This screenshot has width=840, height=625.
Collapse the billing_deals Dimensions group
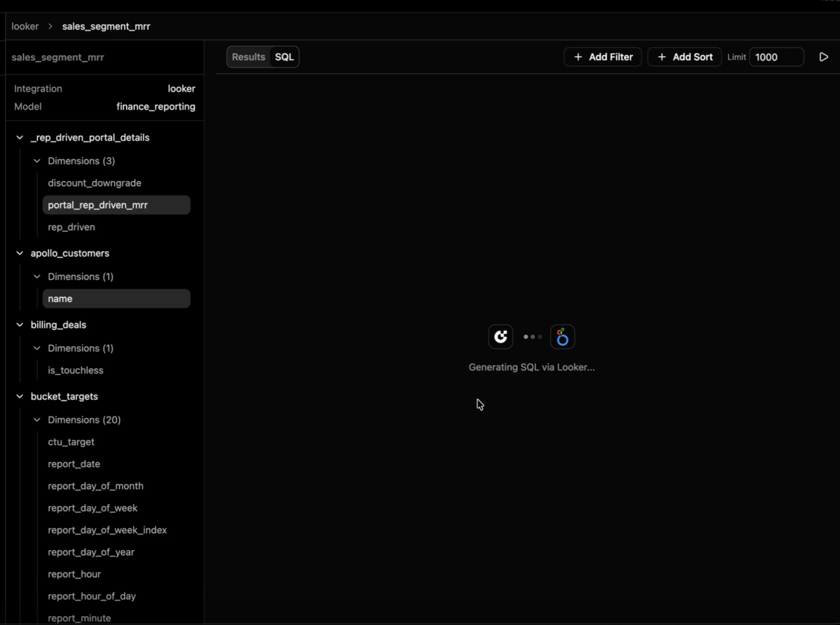[x=37, y=348]
